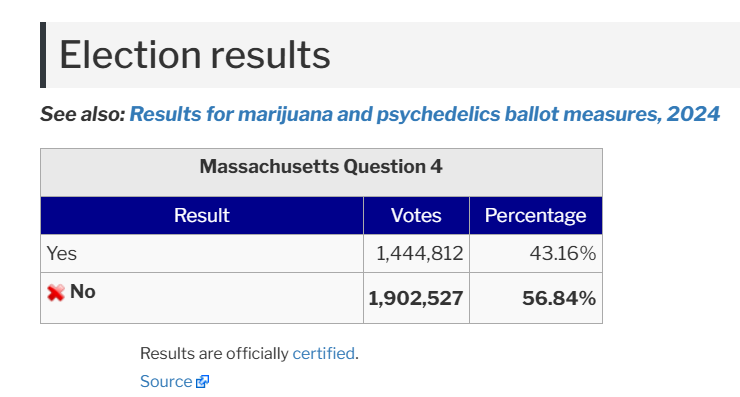740x397 pixels.
Task: Click the Result column header
Action: 202,216
